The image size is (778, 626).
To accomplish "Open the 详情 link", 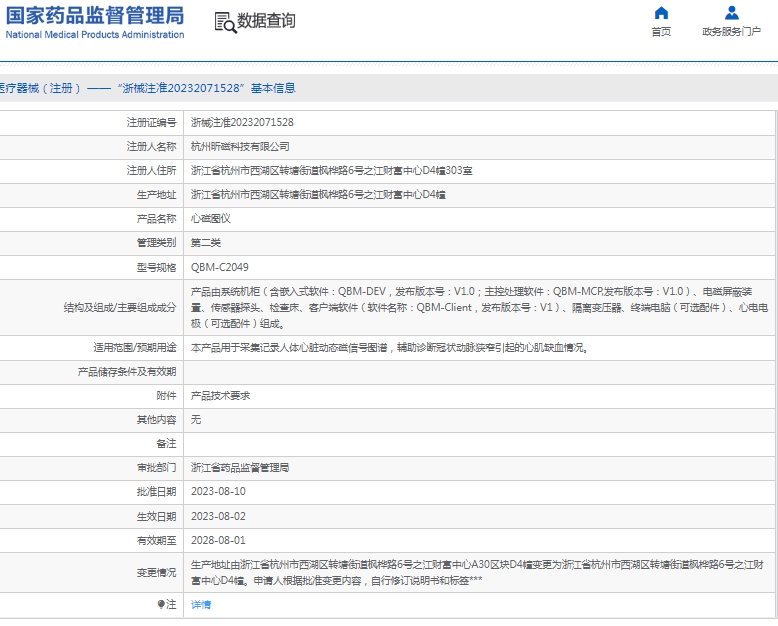I will [201, 605].
